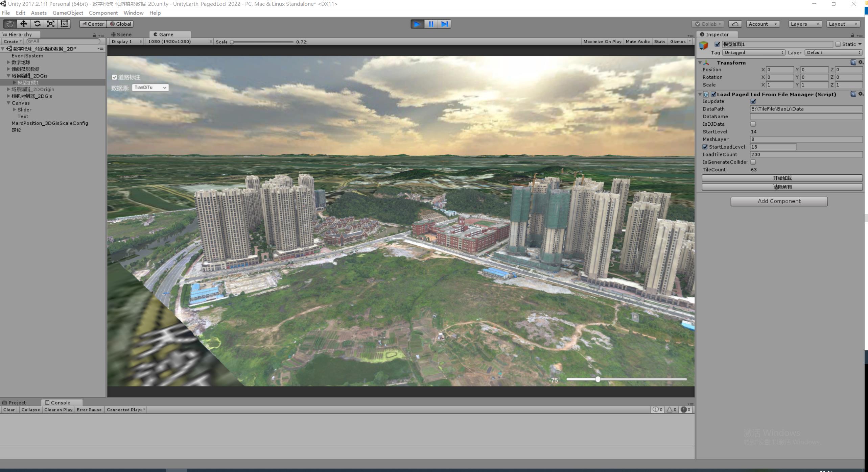The height and width of the screenshot is (472, 868).
Task: Select the Move tool icon
Action: click(x=23, y=24)
